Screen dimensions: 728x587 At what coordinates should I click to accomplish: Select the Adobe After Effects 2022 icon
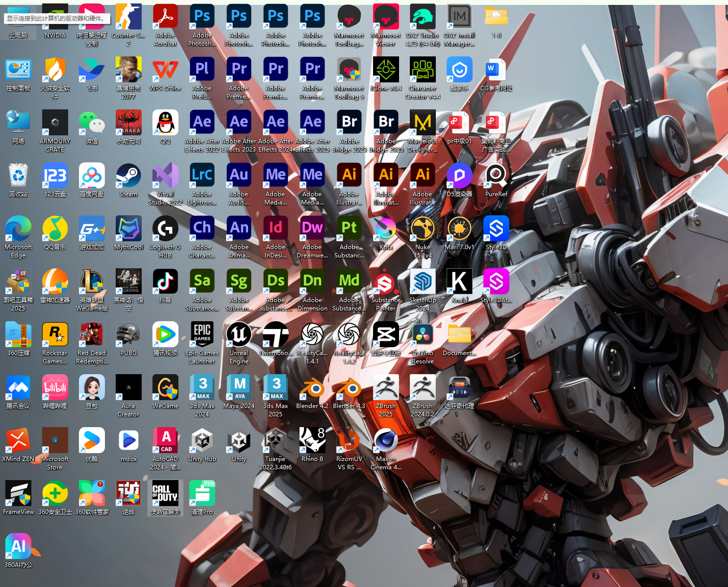[202, 131]
